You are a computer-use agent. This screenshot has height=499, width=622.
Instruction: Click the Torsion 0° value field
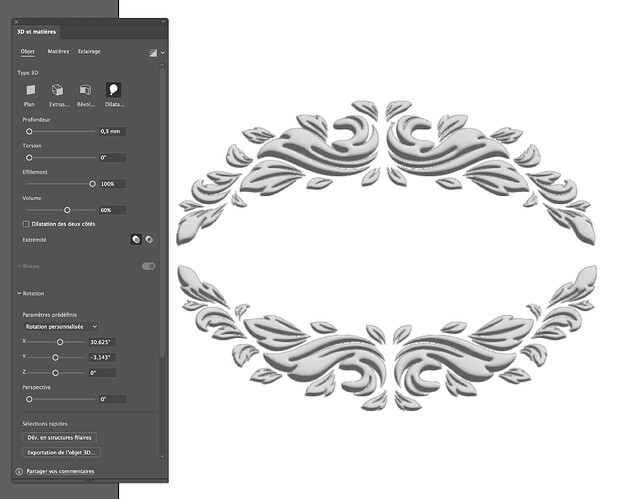[112, 157]
